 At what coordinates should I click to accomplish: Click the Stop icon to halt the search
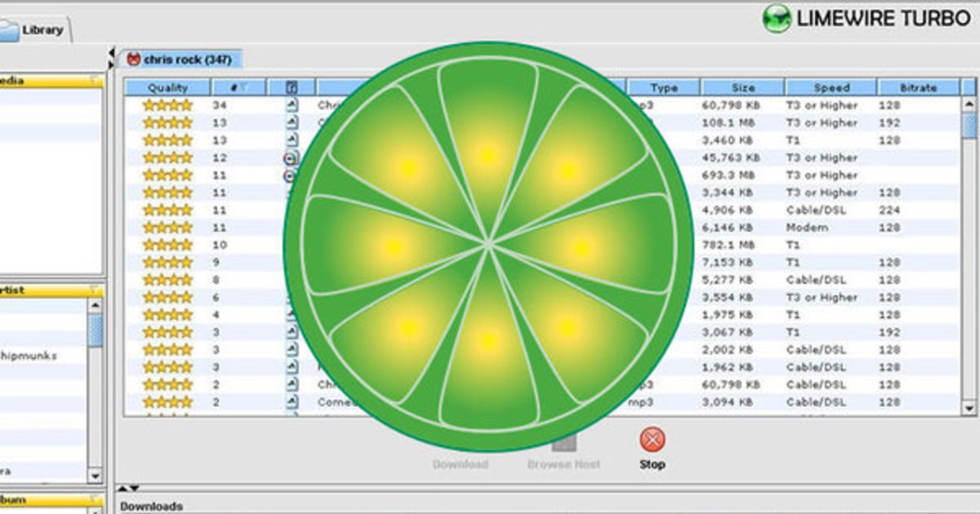(x=651, y=440)
